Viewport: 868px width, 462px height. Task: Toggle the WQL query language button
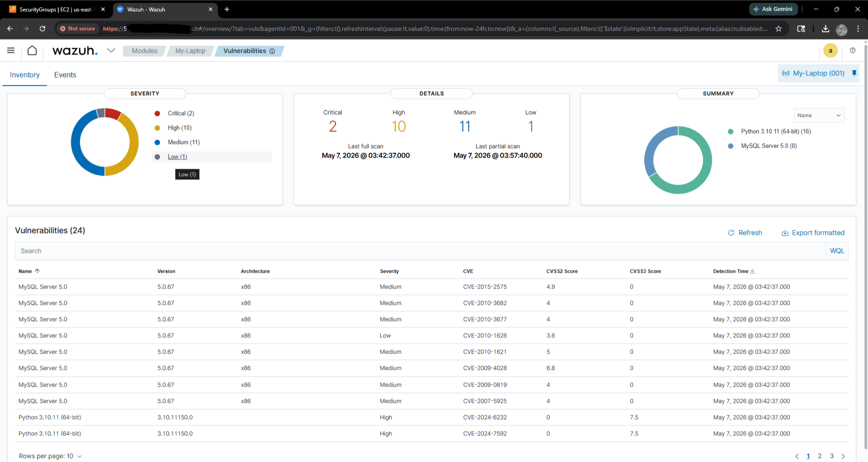(837, 251)
